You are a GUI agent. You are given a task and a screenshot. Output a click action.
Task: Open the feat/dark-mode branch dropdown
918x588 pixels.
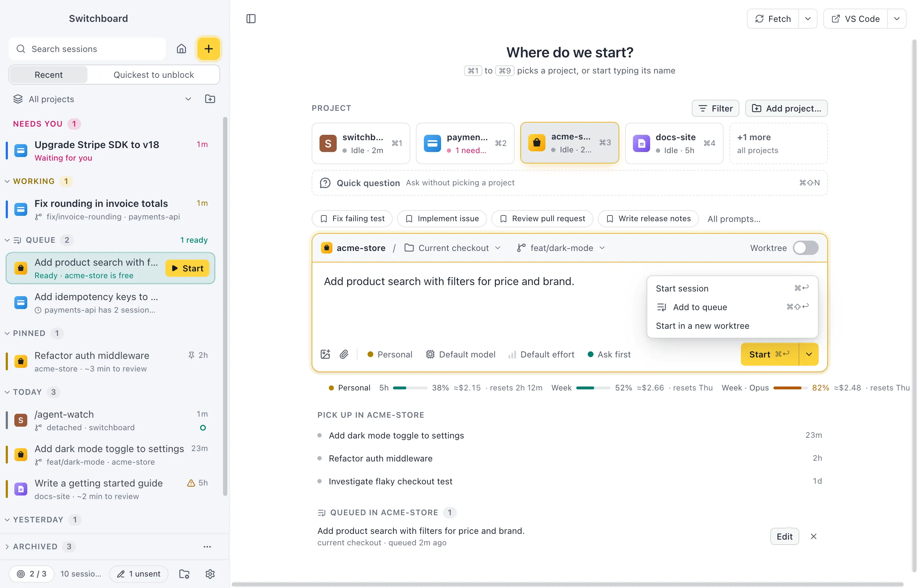(561, 248)
